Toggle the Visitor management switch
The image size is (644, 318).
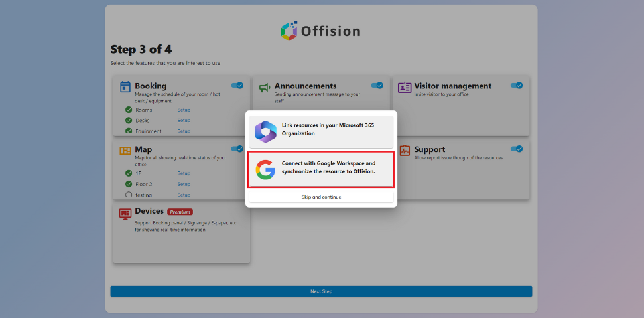(x=517, y=85)
